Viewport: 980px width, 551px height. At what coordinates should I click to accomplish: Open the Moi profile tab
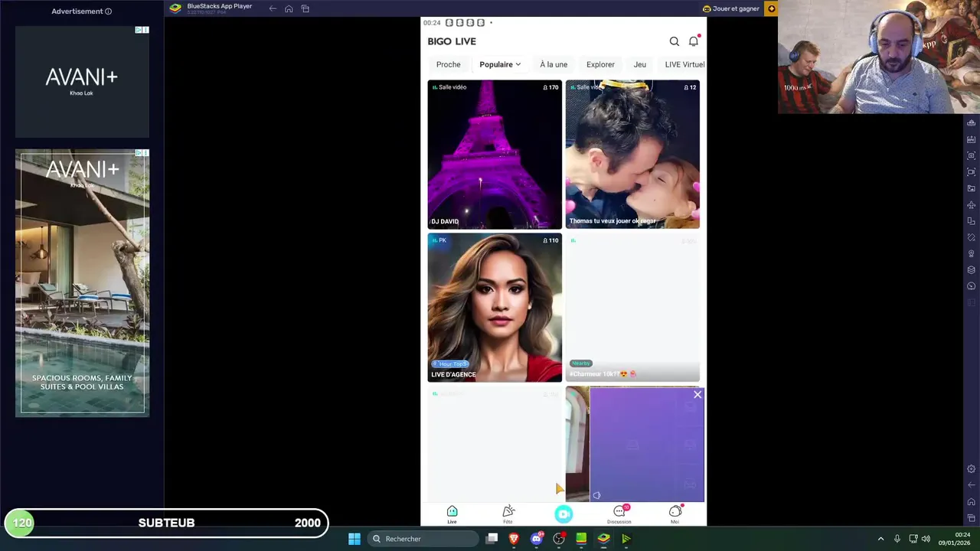pyautogui.click(x=675, y=514)
